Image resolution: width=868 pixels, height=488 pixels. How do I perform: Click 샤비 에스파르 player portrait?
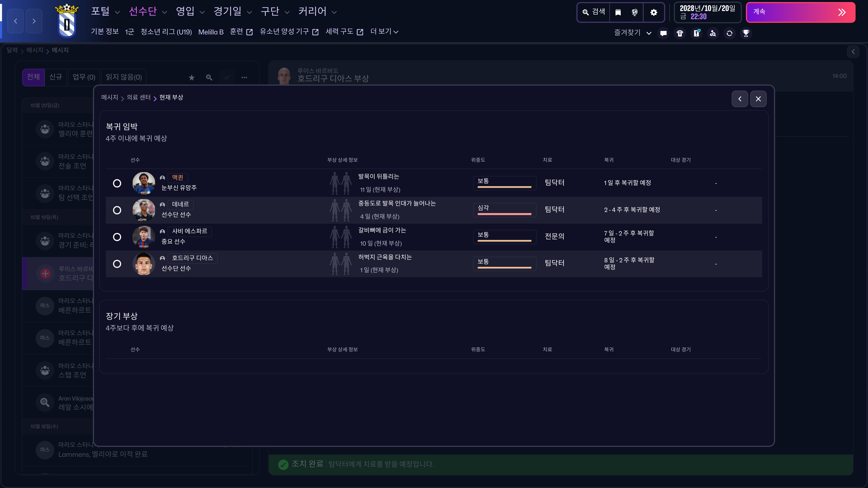[144, 237]
